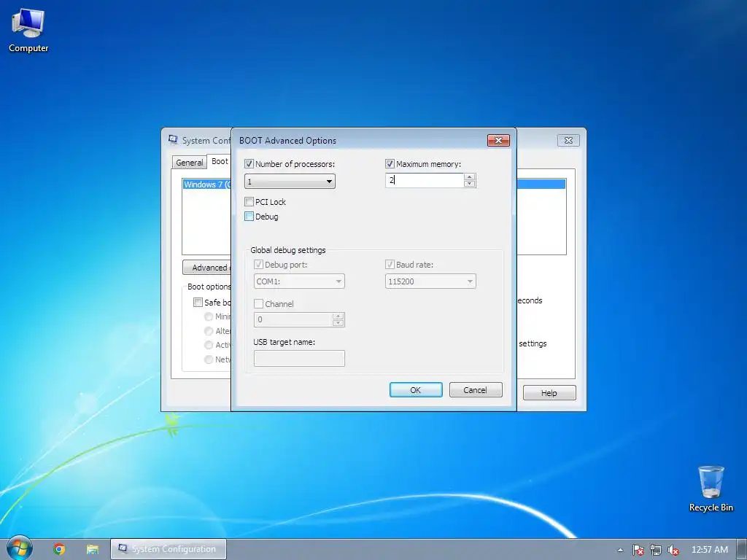Open Windows Explorer from the taskbar

click(x=93, y=549)
